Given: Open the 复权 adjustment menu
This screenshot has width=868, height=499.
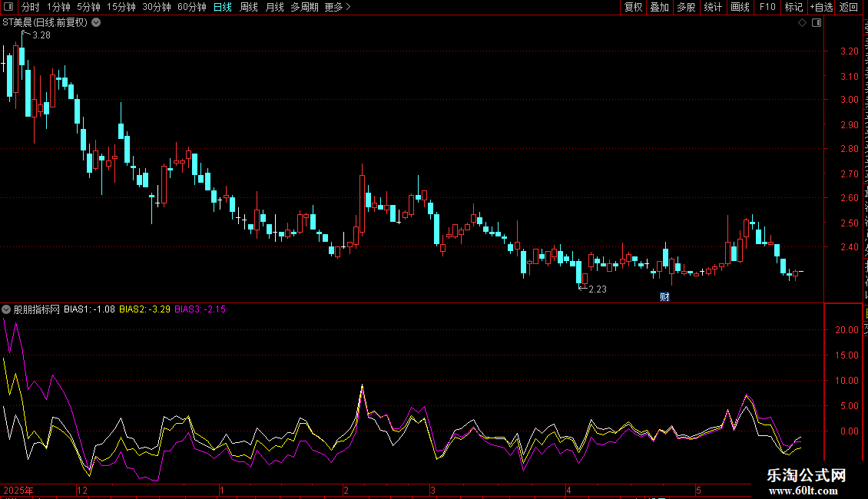Looking at the screenshot, I should [x=633, y=7].
